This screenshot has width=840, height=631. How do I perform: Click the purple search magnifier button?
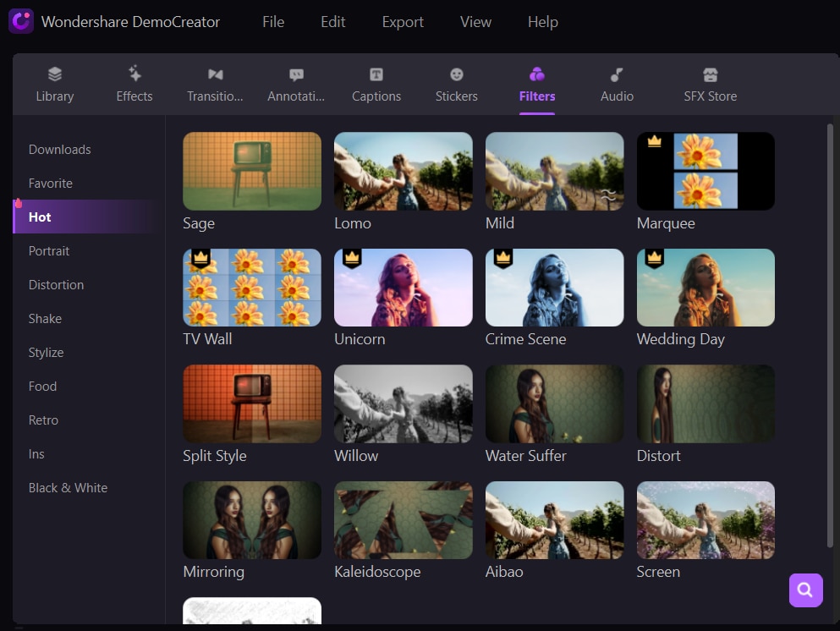tap(805, 590)
